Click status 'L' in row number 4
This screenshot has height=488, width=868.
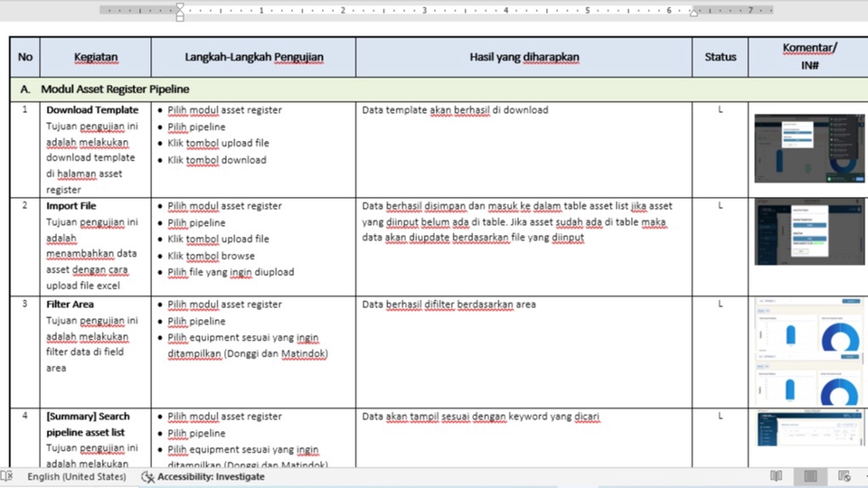click(x=721, y=416)
